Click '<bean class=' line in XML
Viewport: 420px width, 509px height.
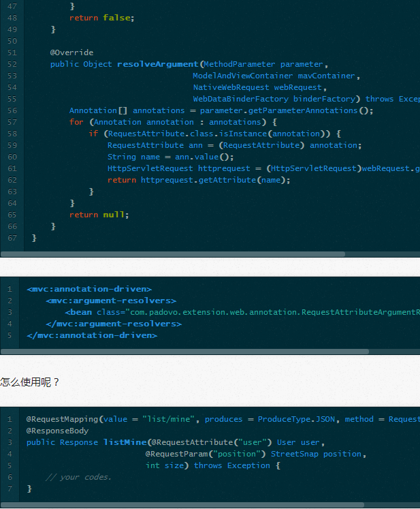click(242, 312)
